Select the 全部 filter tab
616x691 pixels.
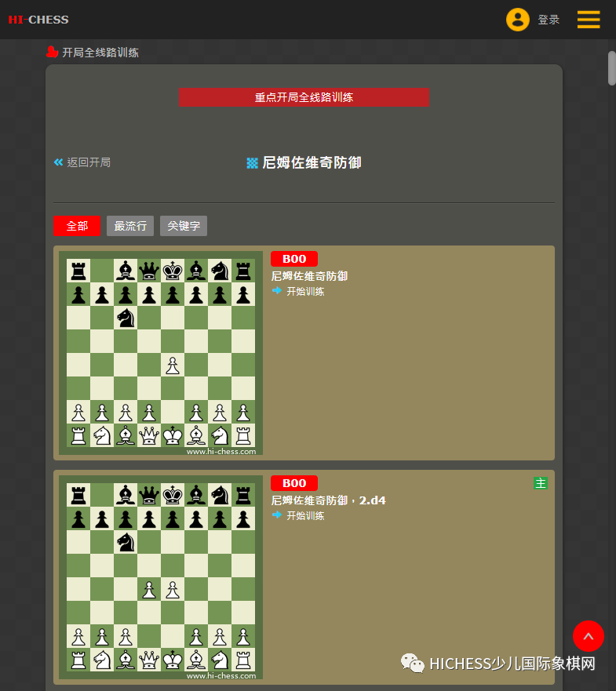click(x=77, y=226)
